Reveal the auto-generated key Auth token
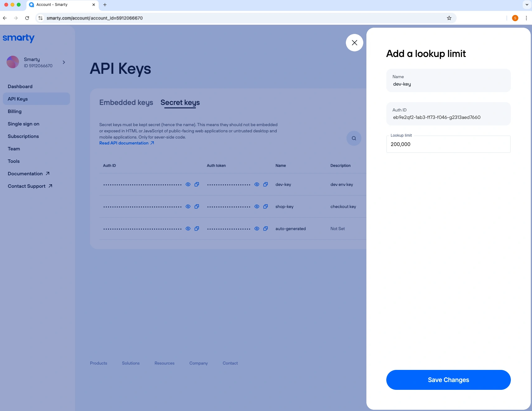532x411 pixels. coord(257,229)
